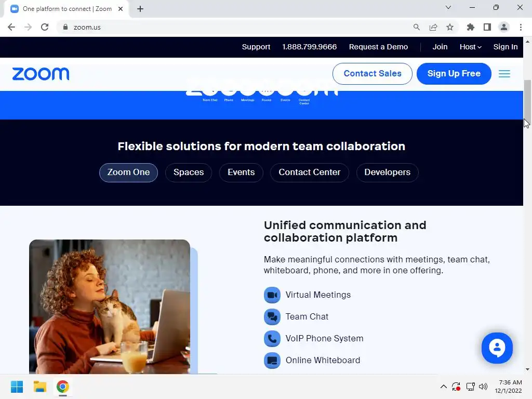
Task: Go back with browser back arrow
Action: pos(11,27)
